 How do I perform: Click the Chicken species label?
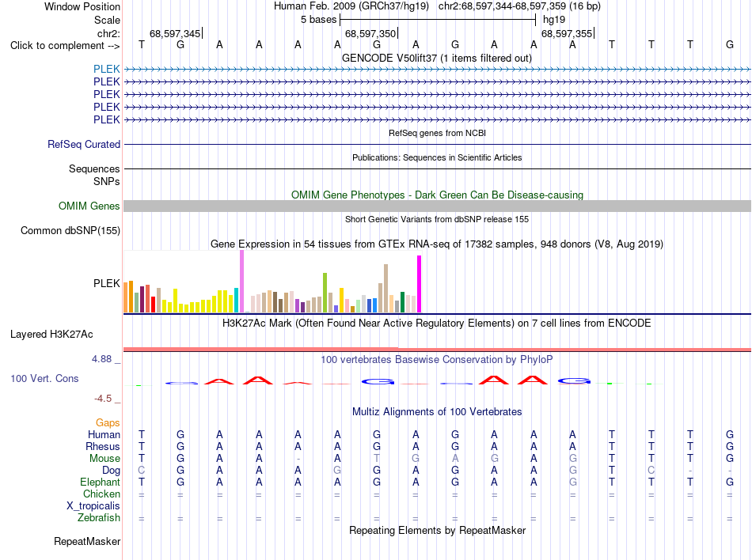tap(101, 494)
